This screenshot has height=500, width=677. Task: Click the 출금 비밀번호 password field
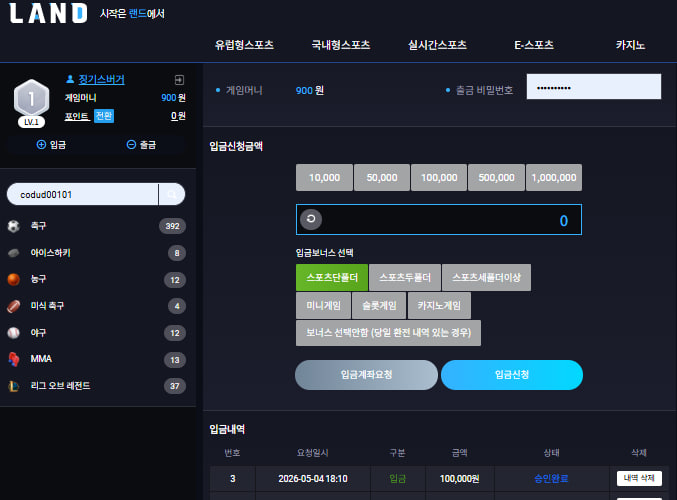pos(594,87)
